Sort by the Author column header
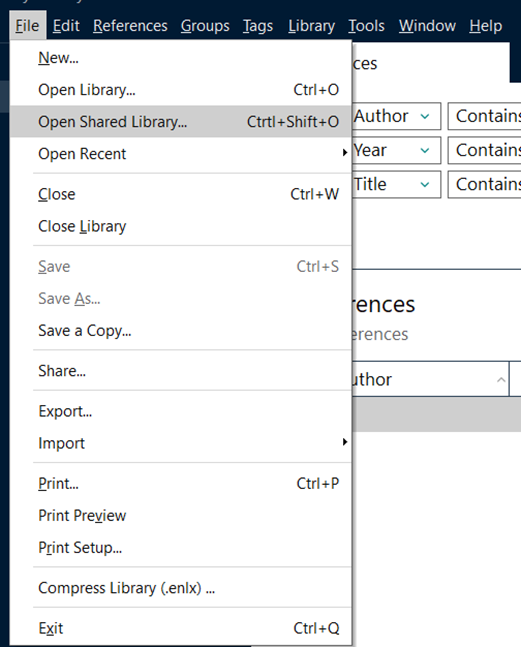Screen dimensions: 521x647 point(430,379)
